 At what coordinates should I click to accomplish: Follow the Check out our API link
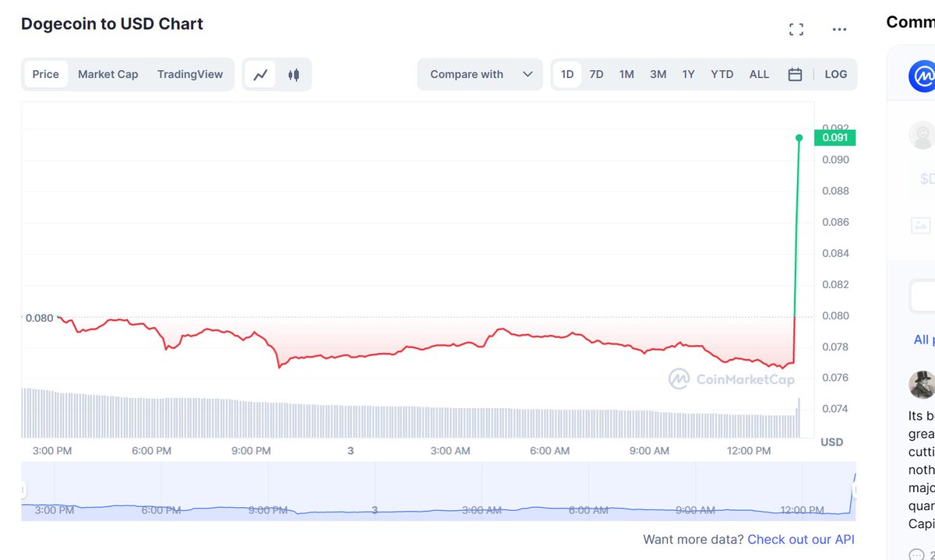point(801,539)
